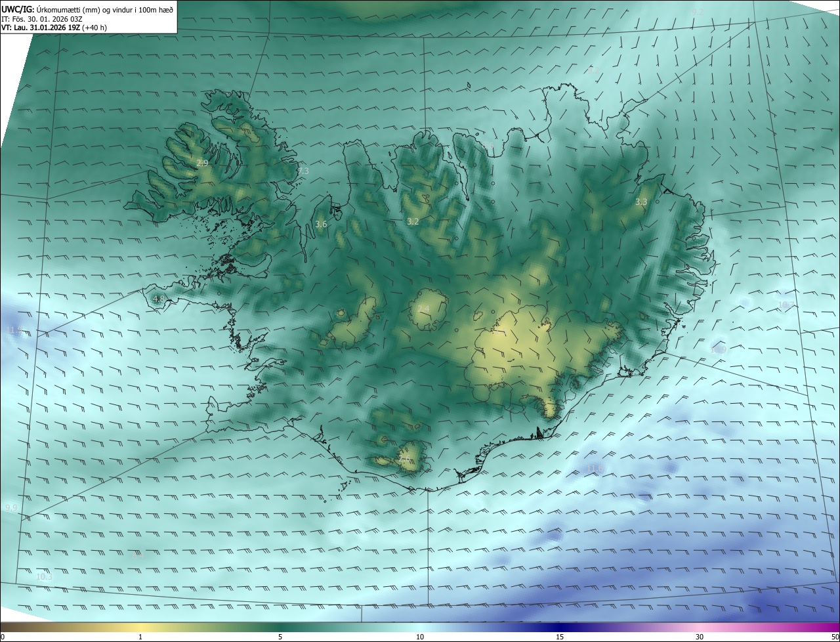Click the 5 tick label on the color scale
The height and width of the screenshot is (642, 840).
280,637
